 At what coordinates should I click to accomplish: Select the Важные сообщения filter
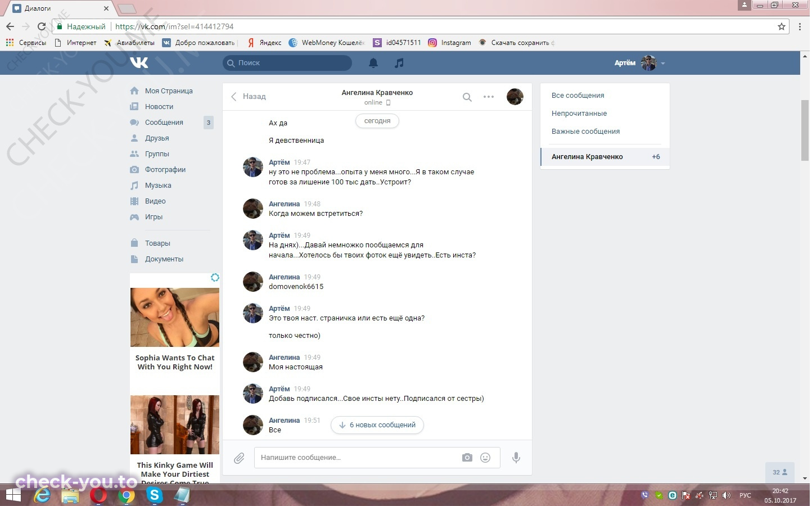(585, 132)
